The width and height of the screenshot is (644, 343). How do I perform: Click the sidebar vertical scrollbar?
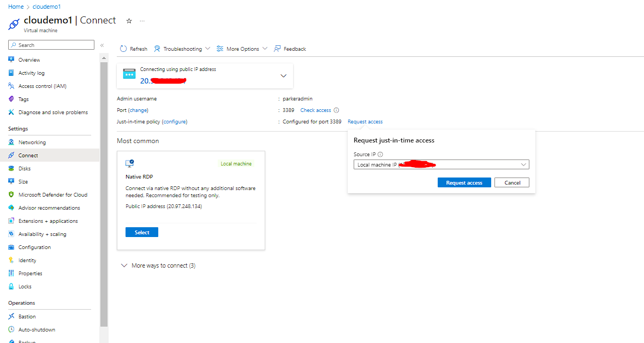[x=104, y=193]
